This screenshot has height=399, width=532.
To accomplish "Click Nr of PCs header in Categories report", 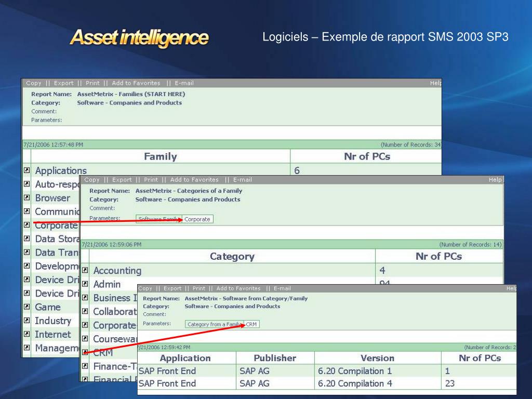I will pyautogui.click(x=438, y=257).
